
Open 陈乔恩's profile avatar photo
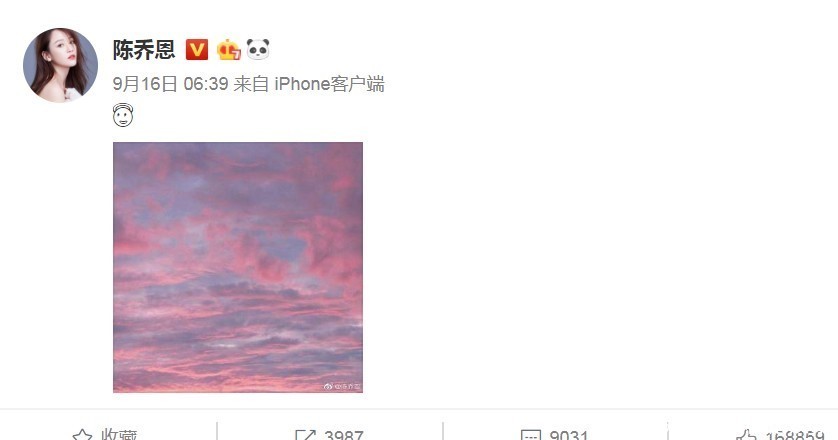60,65
